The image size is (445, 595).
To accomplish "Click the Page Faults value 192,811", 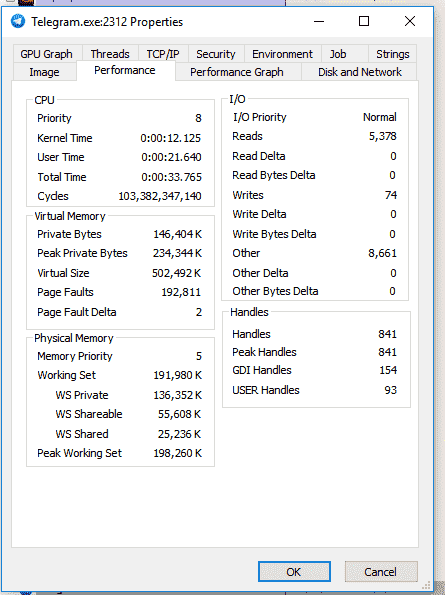I will 181,292.
